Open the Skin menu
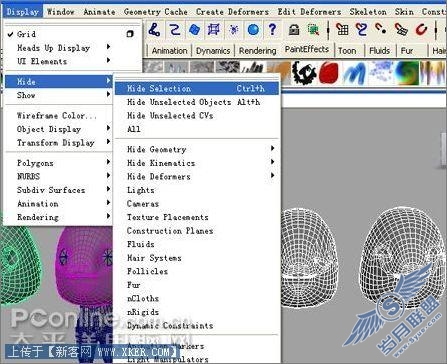Viewport: 447px width, 364px height. pos(404,12)
